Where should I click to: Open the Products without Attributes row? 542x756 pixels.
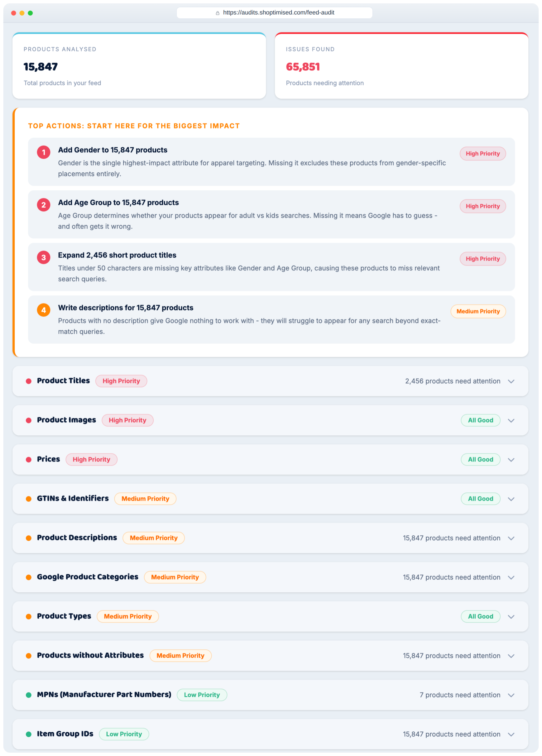(x=270, y=656)
